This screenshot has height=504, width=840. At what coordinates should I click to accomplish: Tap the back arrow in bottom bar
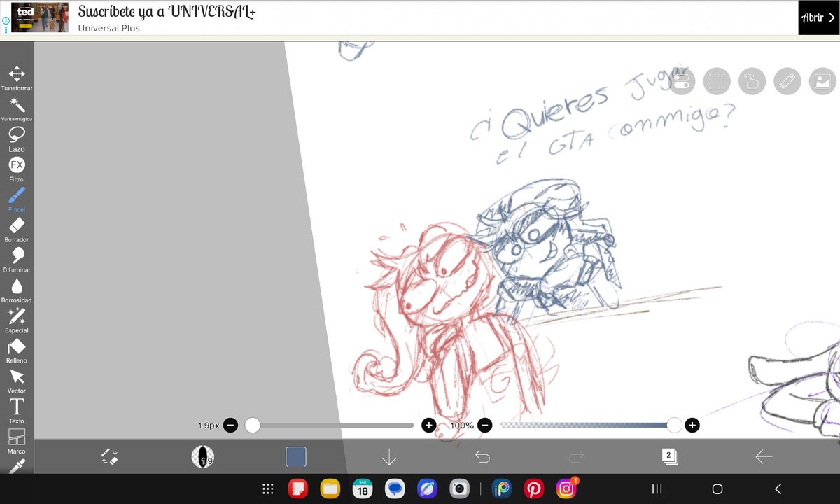pos(763,457)
